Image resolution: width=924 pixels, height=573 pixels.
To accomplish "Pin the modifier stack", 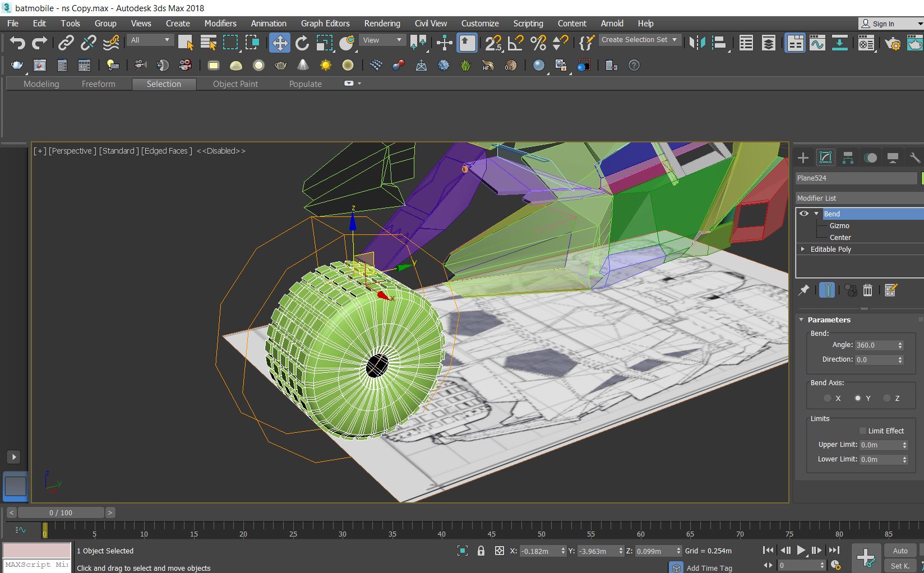I will tap(803, 290).
